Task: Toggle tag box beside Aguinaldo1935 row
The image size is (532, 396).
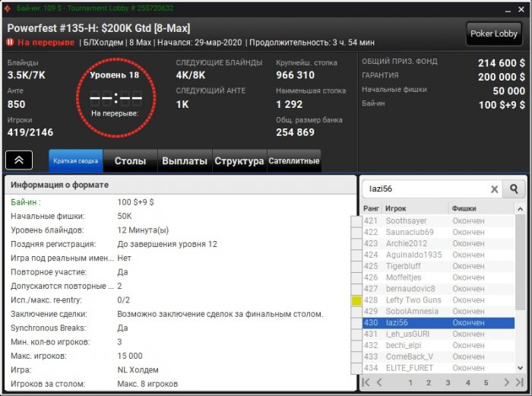Action: tap(356, 255)
